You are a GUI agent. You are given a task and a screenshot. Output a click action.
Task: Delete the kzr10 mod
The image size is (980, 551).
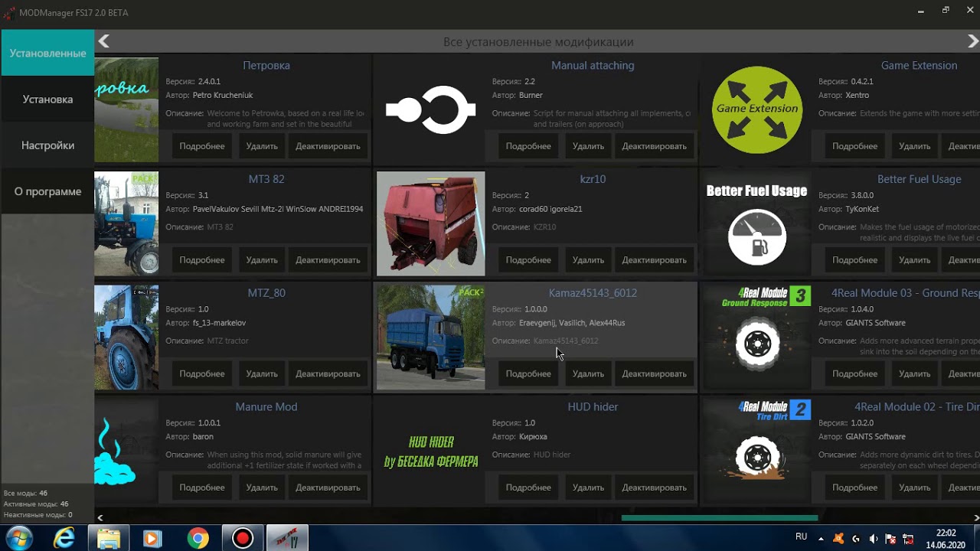pos(588,260)
